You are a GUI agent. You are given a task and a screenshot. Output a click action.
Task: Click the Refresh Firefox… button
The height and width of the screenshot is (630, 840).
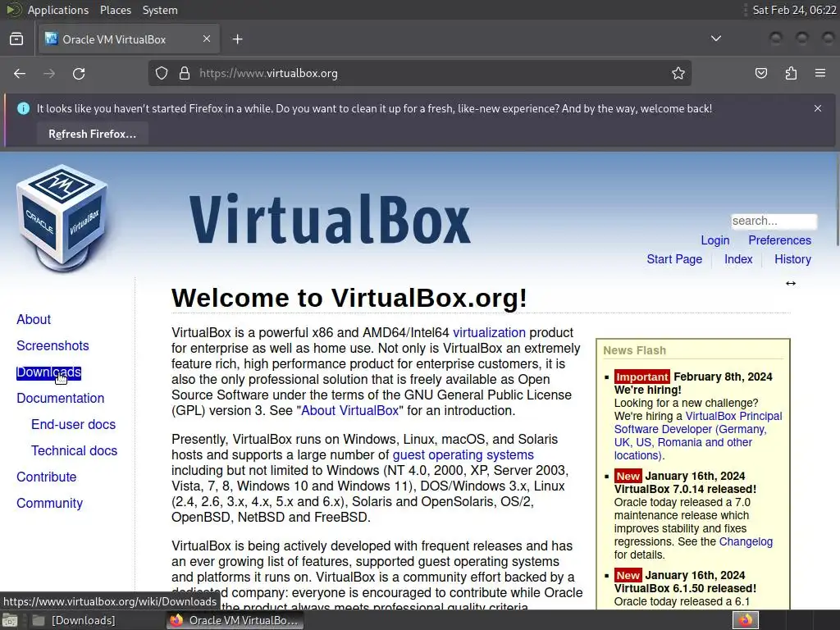point(92,134)
